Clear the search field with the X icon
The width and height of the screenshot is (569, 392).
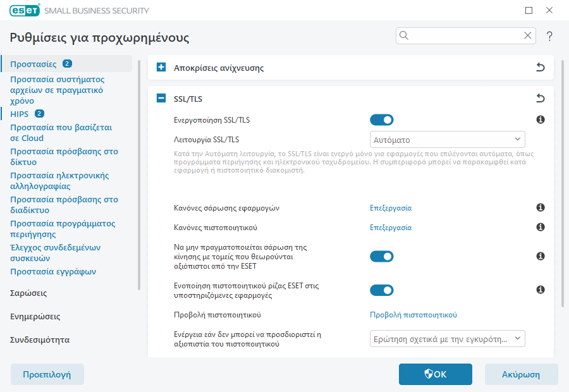pos(528,35)
